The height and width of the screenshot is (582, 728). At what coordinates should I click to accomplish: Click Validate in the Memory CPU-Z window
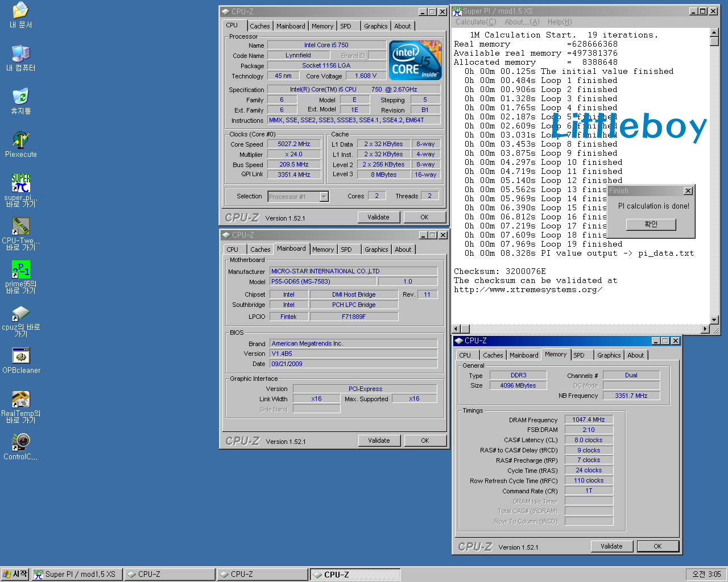coord(612,546)
